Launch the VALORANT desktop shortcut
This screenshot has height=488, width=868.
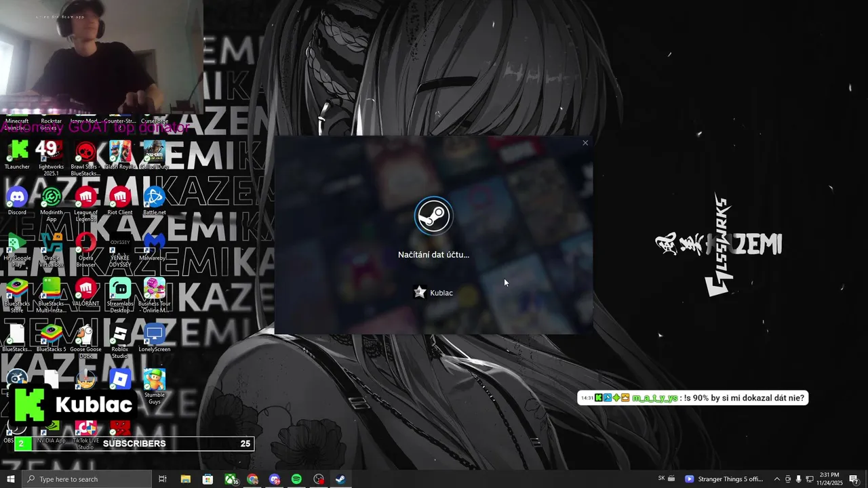click(85, 292)
